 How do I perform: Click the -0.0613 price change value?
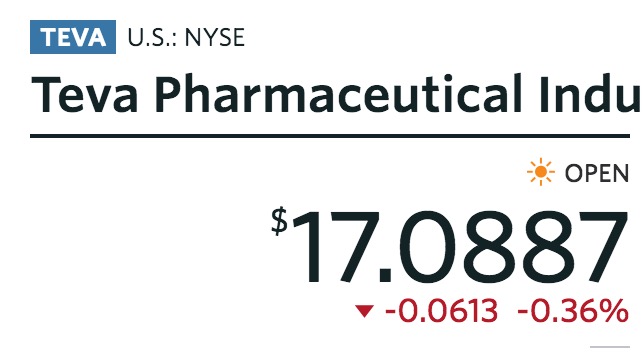tap(442, 311)
